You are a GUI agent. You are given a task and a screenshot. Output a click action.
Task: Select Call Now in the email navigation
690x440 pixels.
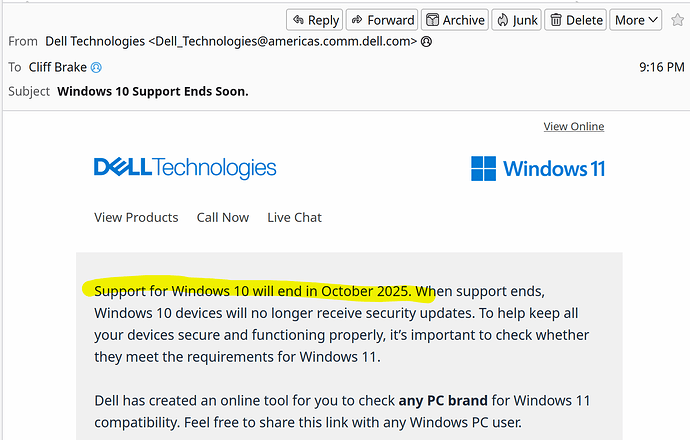pos(223,217)
